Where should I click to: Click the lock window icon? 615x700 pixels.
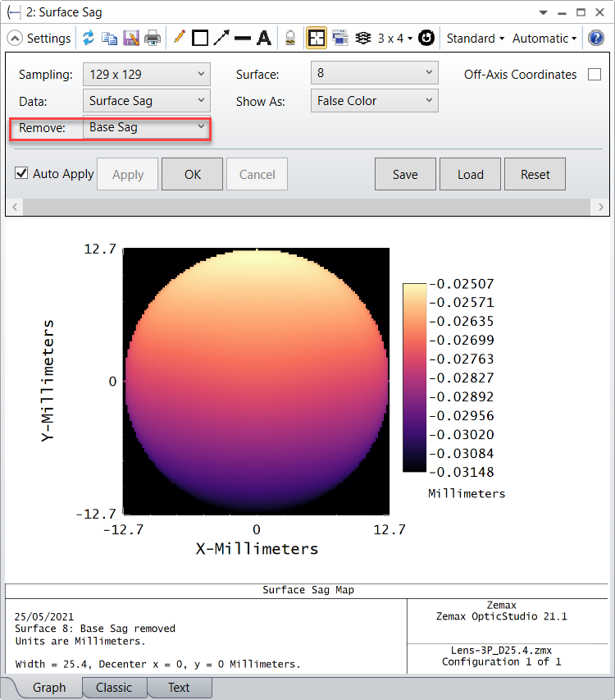290,38
